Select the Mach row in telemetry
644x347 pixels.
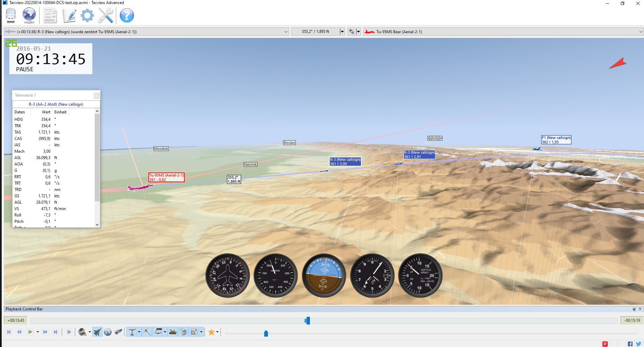click(x=54, y=151)
